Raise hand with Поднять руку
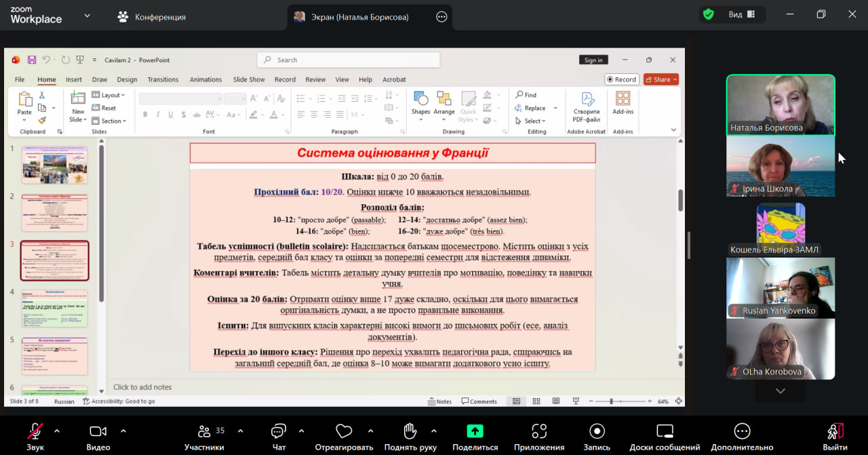The height and width of the screenshot is (455, 868). pyautogui.click(x=410, y=432)
